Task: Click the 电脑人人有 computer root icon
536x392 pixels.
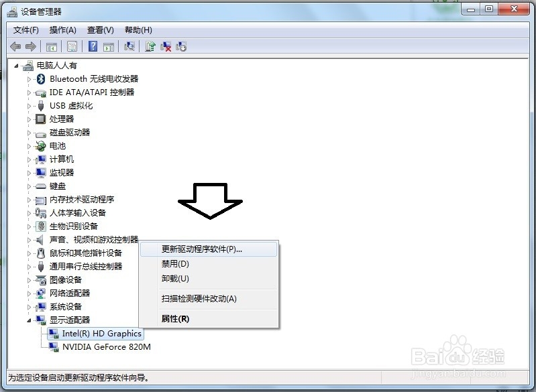Action: pos(28,66)
